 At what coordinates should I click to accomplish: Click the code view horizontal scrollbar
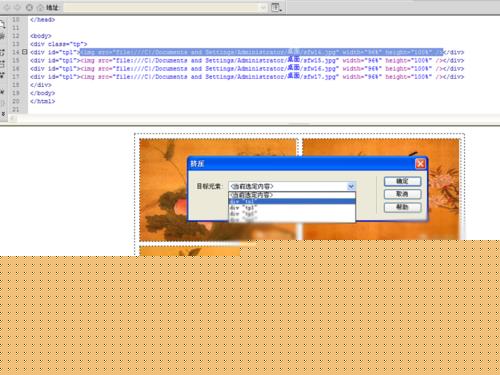pyautogui.click(x=253, y=118)
